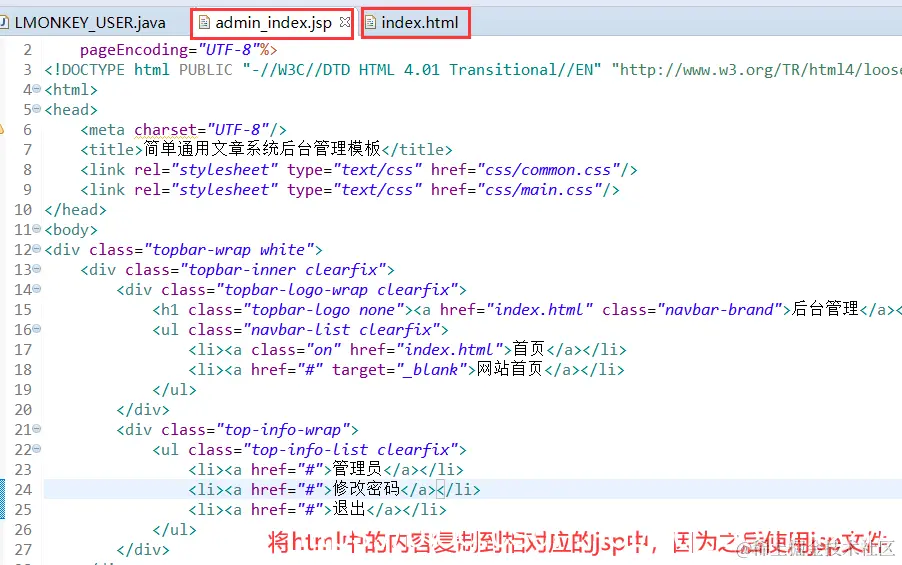Click the "_blank" target value on line 18
This screenshot has height=565, width=902.
431,370
